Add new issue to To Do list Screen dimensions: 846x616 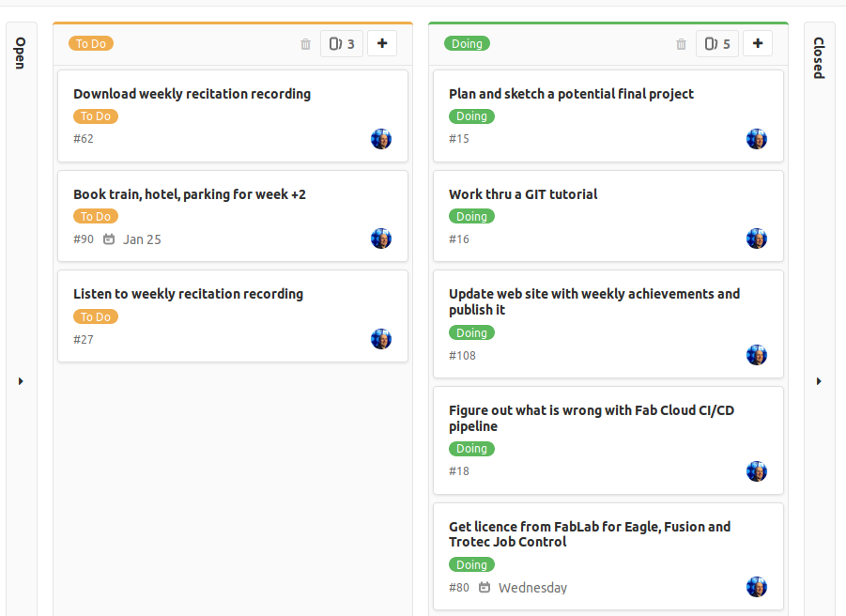coord(382,43)
